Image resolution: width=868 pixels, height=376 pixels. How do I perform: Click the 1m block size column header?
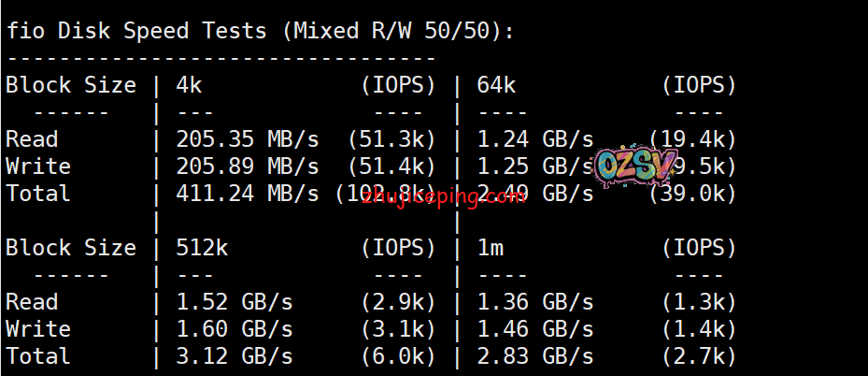point(491,248)
